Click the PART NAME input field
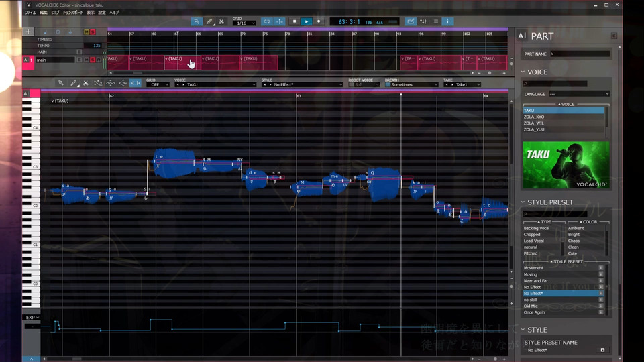The width and height of the screenshot is (644, 362). click(580, 54)
